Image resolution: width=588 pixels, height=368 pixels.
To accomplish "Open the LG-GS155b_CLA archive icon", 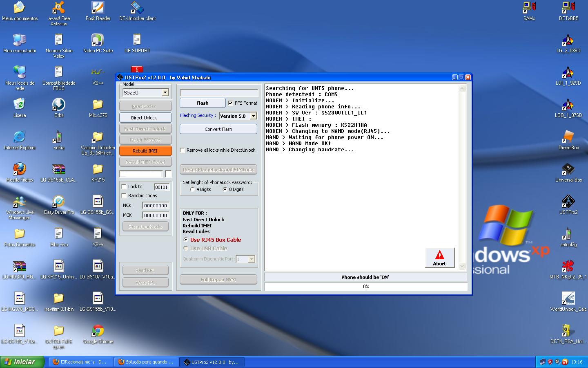I will pyautogui.click(x=59, y=173).
